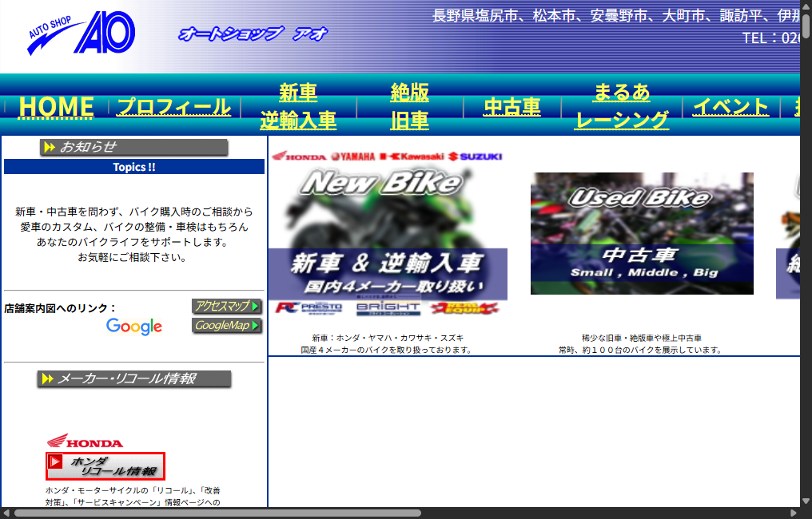This screenshot has height=519, width=812.
Task: Click the PRESTO logo
Action: point(309,308)
